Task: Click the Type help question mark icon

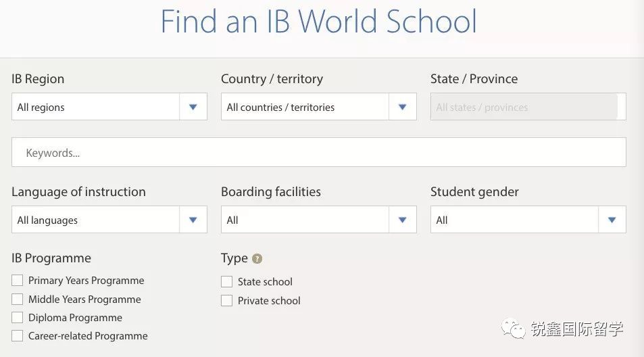Action: (x=257, y=259)
